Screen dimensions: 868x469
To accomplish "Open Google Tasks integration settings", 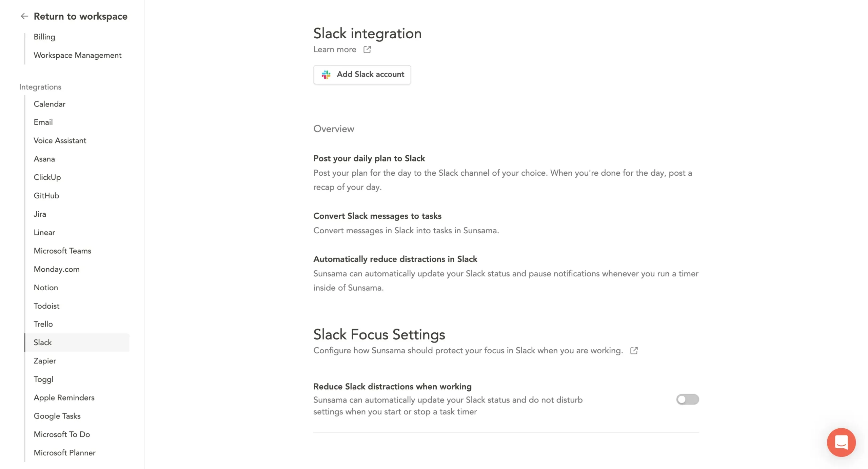I will pyautogui.click(x=57, y=416).
